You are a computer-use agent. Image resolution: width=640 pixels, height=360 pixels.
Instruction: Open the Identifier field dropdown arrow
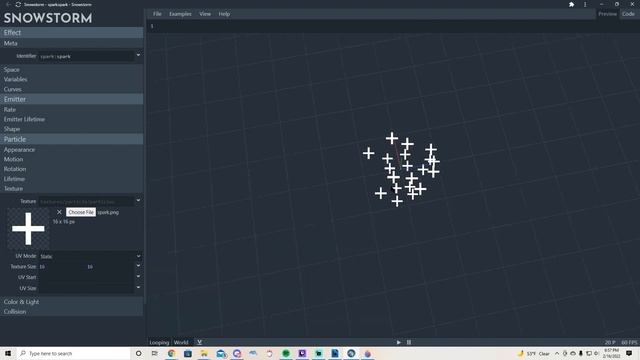click(x=138, y=55)
